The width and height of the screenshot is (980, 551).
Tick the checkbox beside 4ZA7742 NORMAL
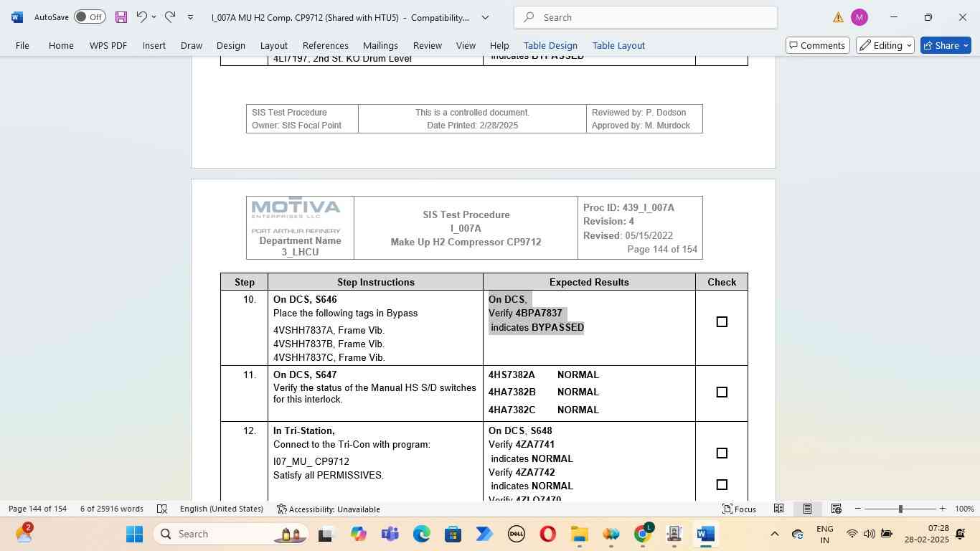(722, 485)
